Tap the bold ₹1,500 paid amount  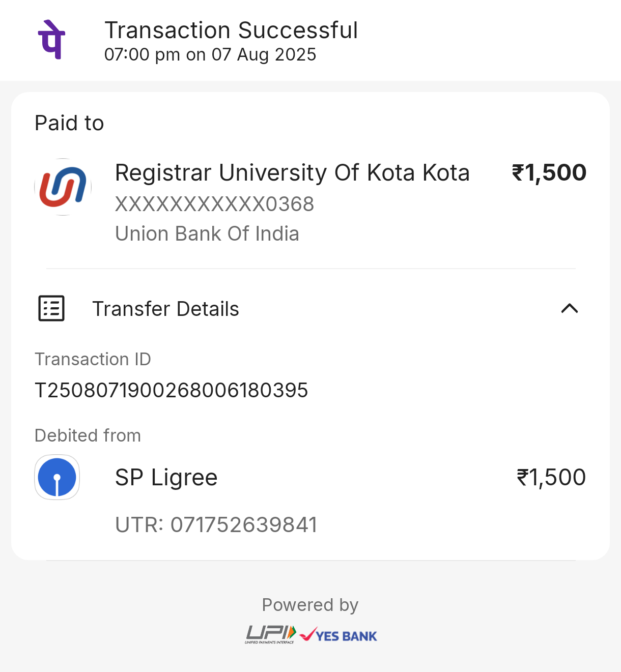click(x=549, y=173)
